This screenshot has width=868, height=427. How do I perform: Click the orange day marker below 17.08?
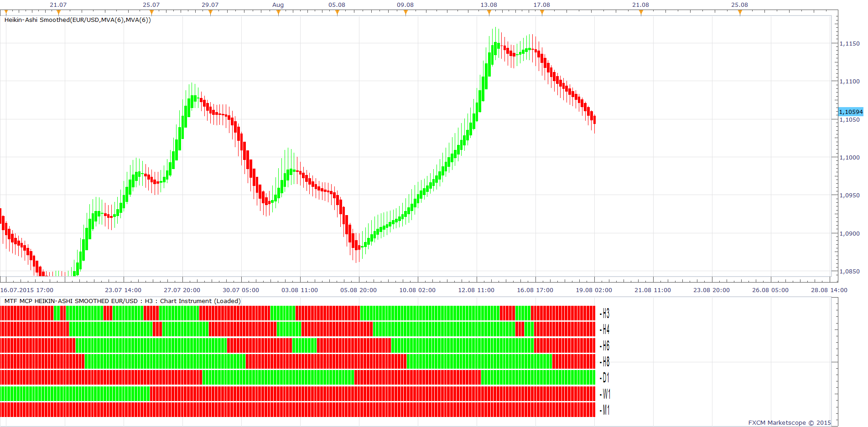coord(542,12)
